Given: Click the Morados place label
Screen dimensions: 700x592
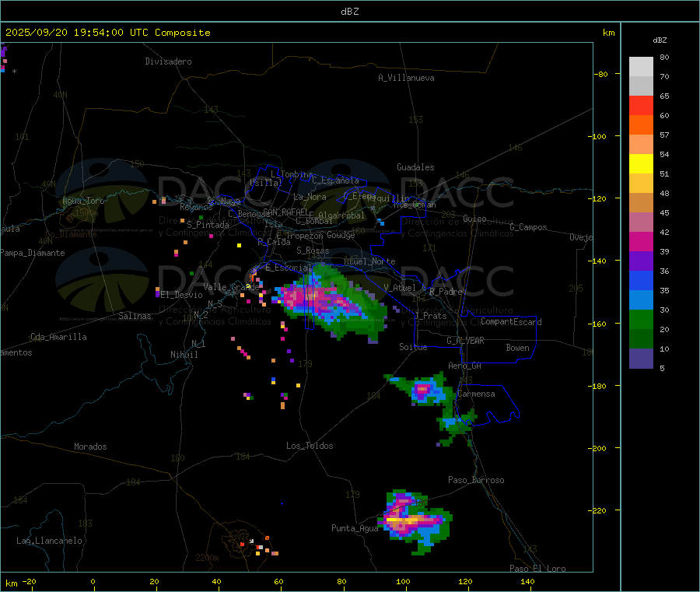Looking at the screenshot, I should [x=91, y=447].
